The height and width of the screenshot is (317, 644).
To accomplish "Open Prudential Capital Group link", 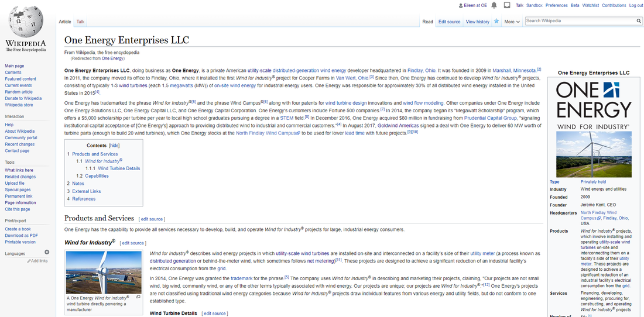I will pos(491,118).
